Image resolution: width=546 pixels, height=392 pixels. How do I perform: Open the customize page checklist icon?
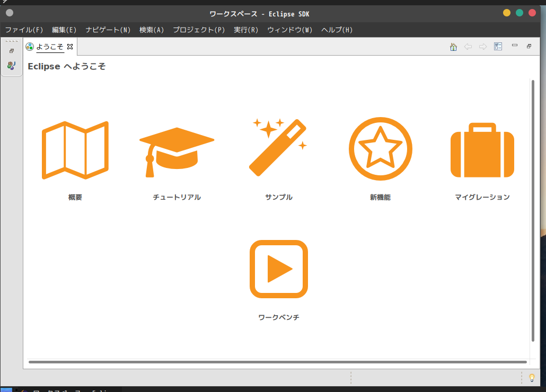coord(498,46)
